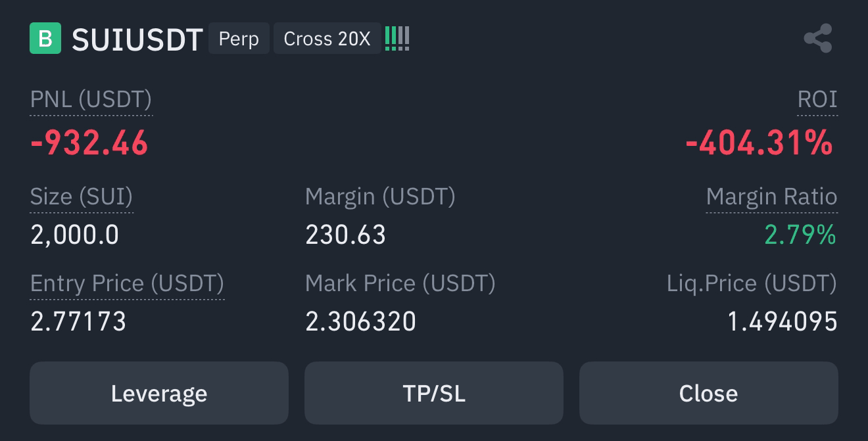Tap the 230.63 margin value

point(346,235)
